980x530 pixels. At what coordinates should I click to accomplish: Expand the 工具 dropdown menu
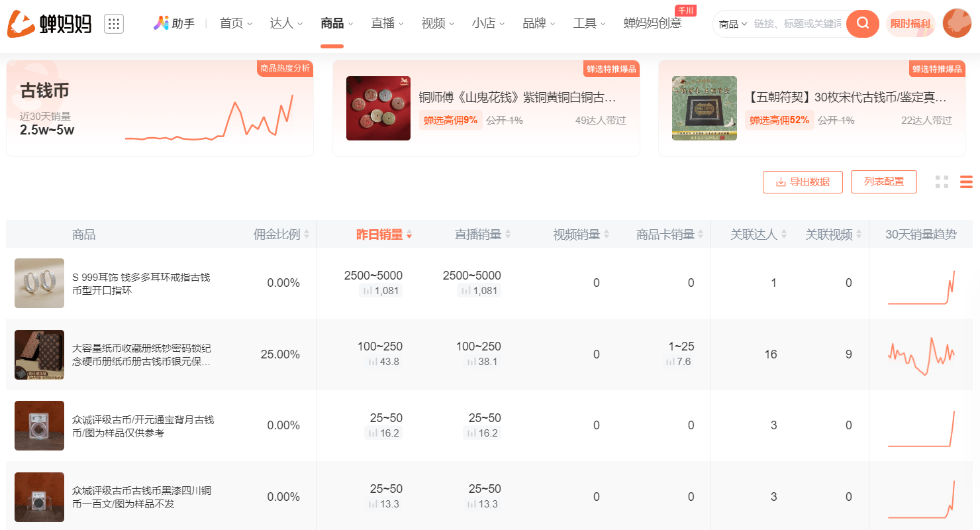click(589, 23)
